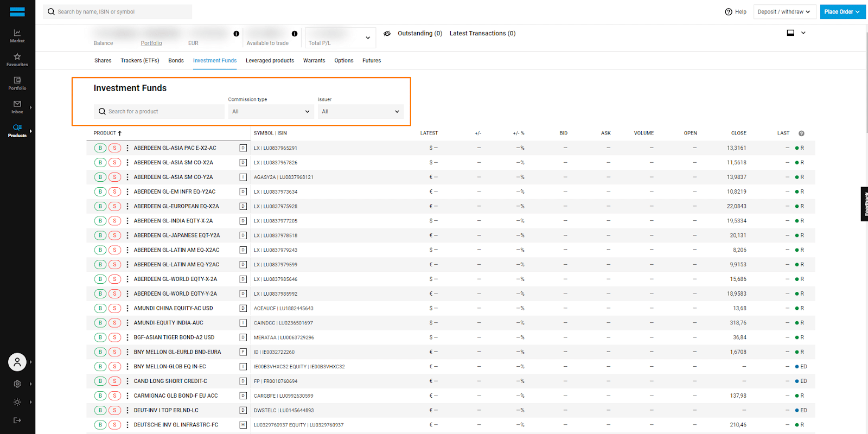Toggle the brightness theme icon
This screenshot has width=868, height=434.
pos(17,402)
